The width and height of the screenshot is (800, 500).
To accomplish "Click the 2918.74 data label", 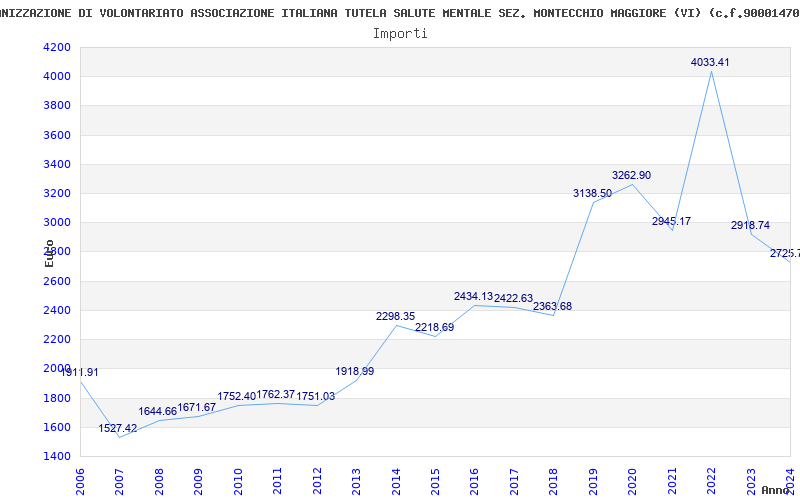I will pyautogui.click(x=751, y=226).
